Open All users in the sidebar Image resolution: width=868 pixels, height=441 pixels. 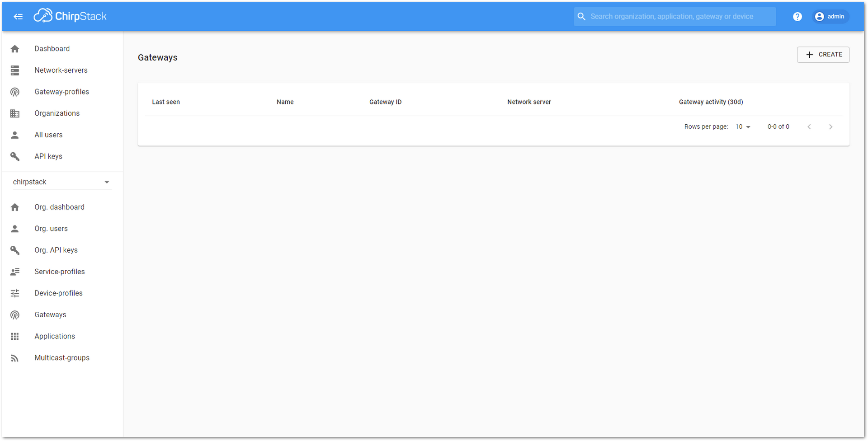click(x=62, y=135)
